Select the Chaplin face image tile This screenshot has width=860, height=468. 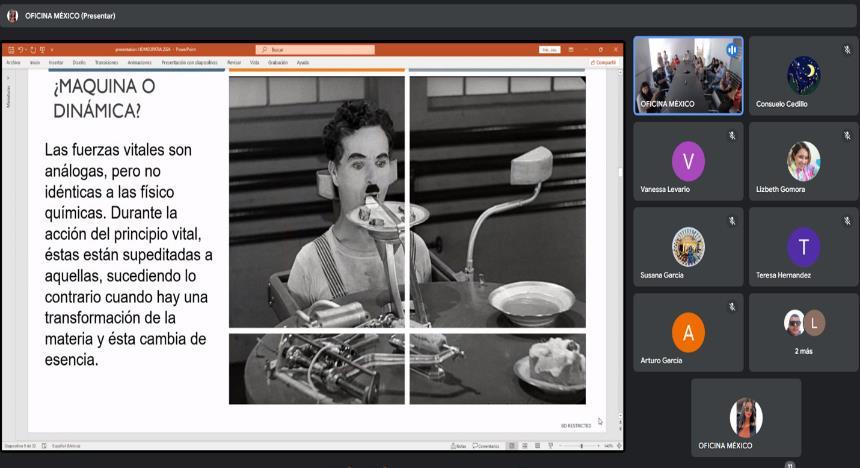coord(316,202)
